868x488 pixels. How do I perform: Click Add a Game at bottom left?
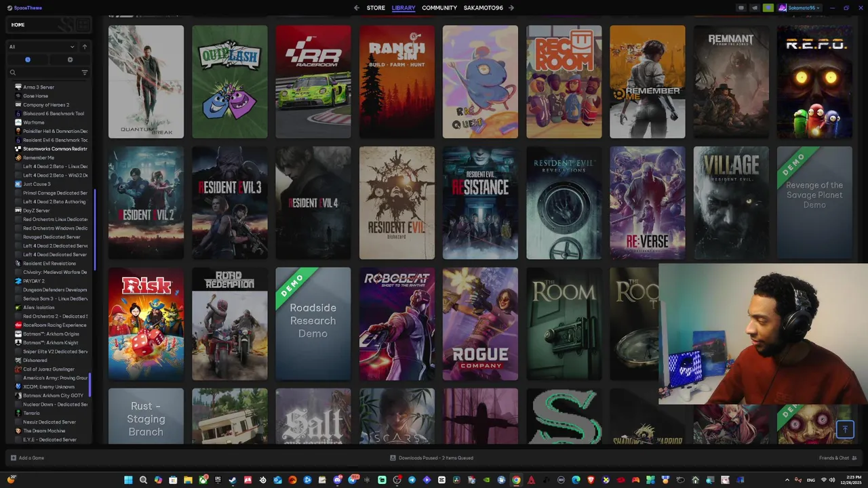coord(27,458)
